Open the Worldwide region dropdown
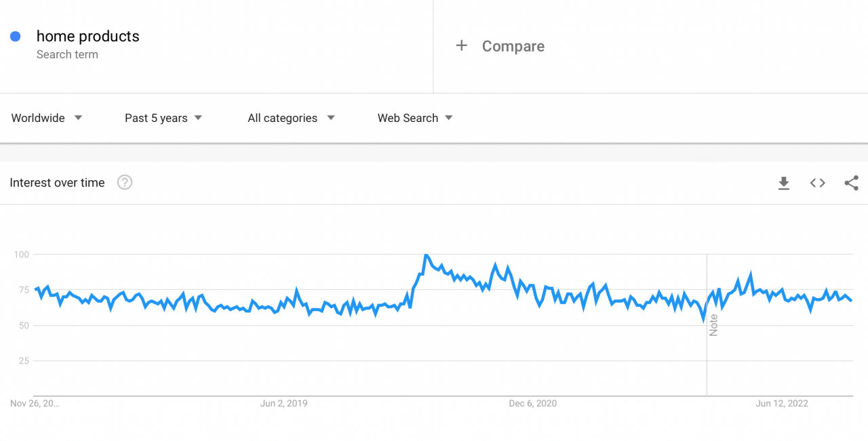868x441 pixels. click(x=46, y=118)
